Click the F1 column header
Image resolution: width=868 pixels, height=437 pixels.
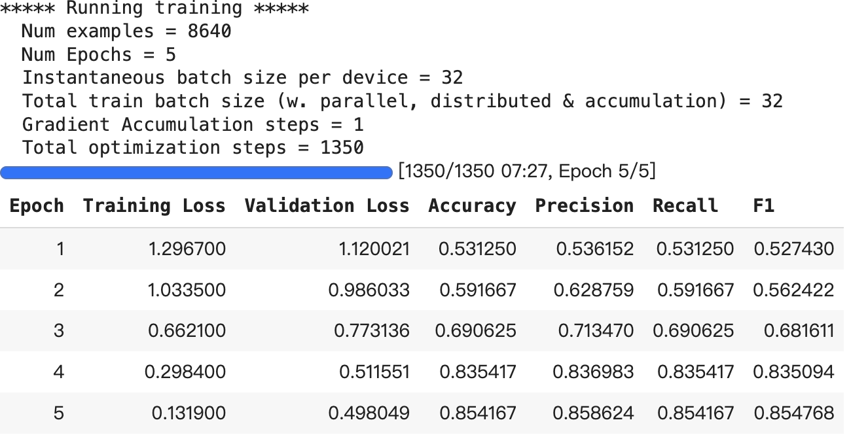coord(763,206)
